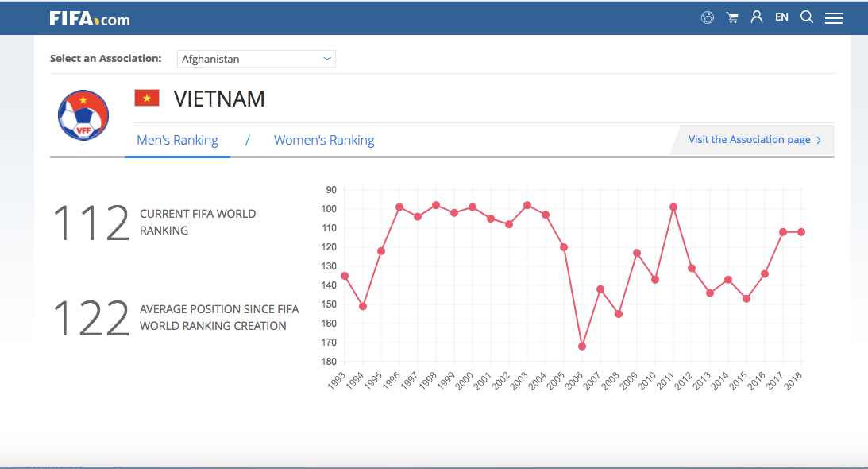This screenshot has width=868, height=469.
Task: Click the 1993 x-axis year label
Action: pyautogui.click(x=337, y=382)
